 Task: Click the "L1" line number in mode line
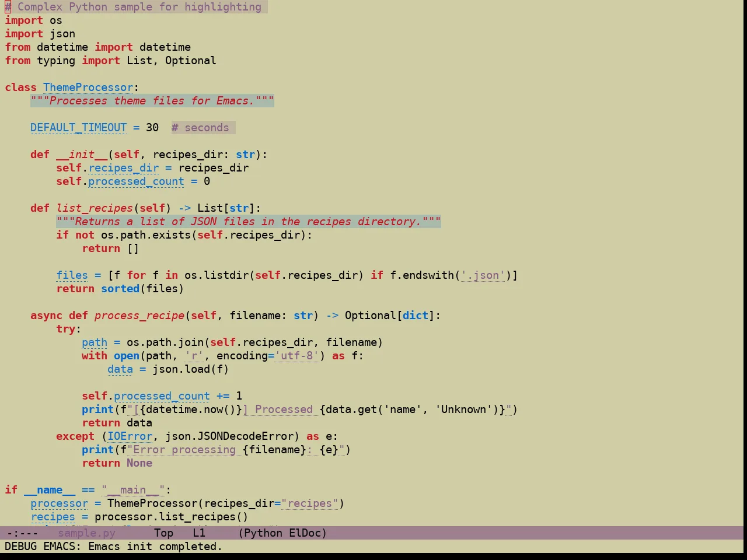point(199,533)
